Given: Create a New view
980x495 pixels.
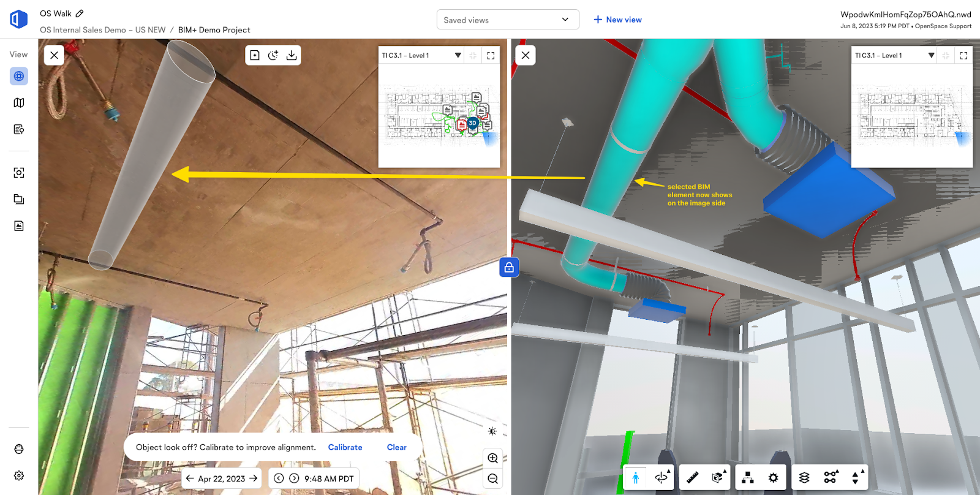Looking at the screenshot, I should (617, 20).
